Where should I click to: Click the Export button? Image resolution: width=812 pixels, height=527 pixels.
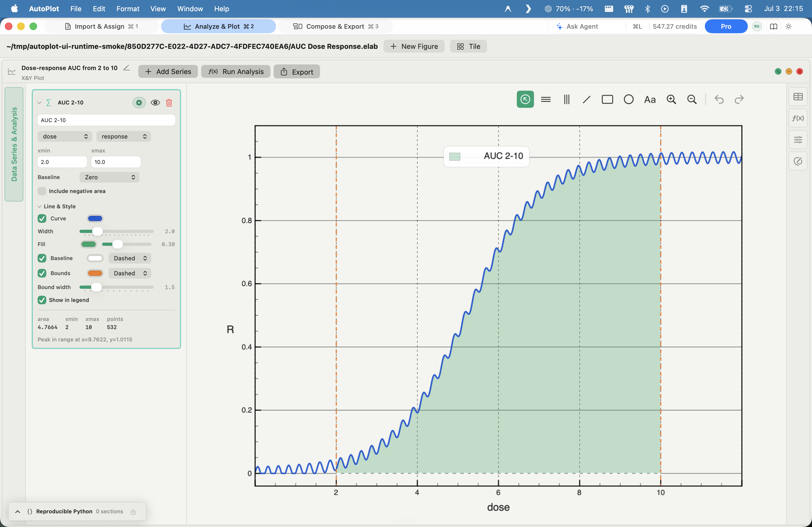297,72
